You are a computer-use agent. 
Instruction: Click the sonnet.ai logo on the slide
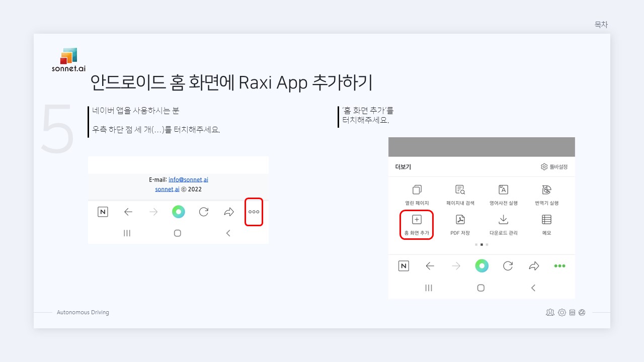pos(69,60)
